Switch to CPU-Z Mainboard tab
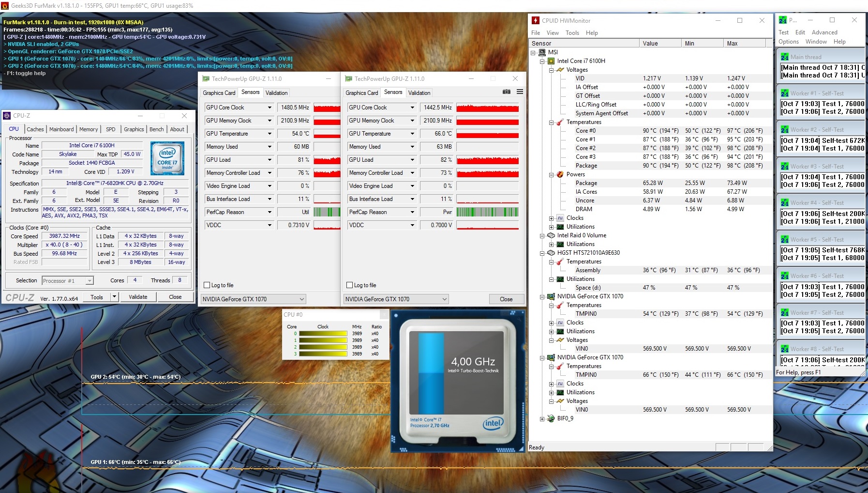The image size is (868, 493). coord(61,129)
